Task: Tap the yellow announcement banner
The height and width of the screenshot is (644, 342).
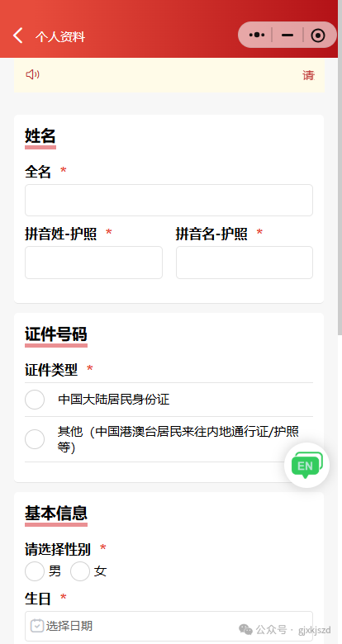Action: 169,75
